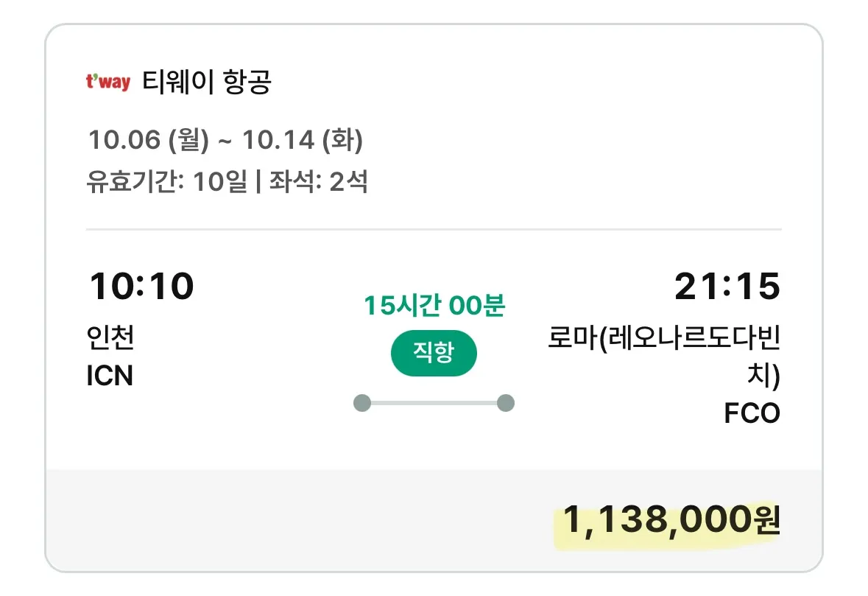Click the departure airport ICN code
868x596 pixels.
pos(110,376)
